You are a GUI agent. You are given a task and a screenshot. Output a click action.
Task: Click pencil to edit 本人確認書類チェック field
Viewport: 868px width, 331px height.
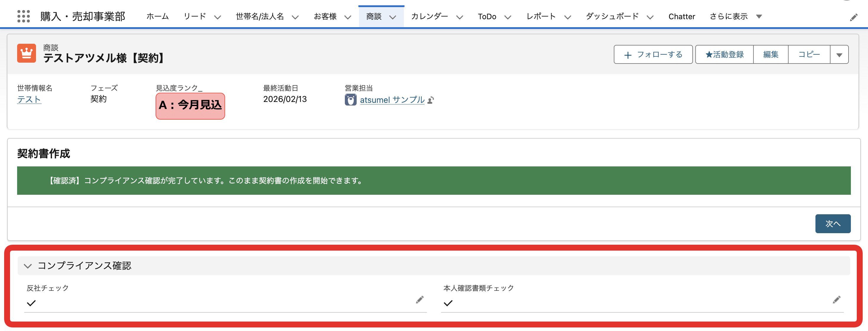coord(836,300)
